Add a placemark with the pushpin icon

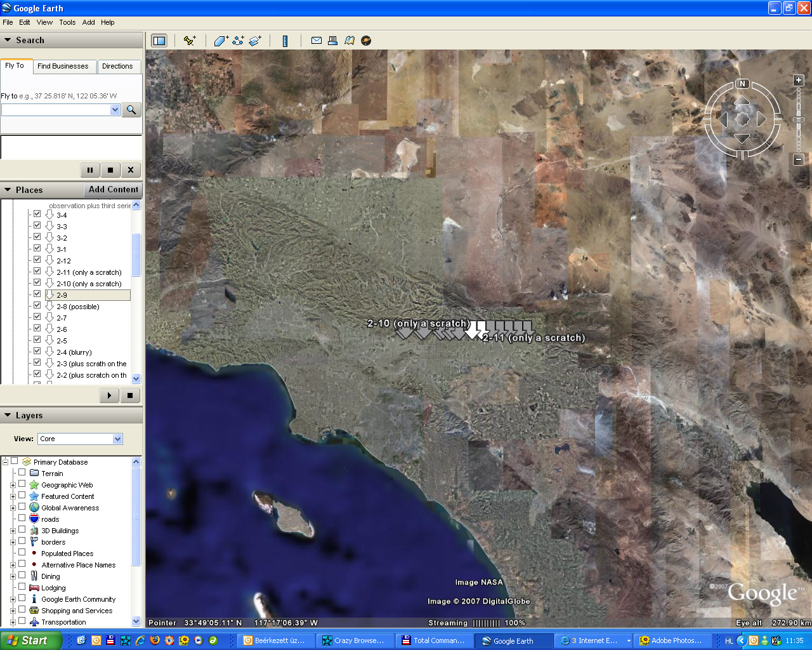pos(189,41)
